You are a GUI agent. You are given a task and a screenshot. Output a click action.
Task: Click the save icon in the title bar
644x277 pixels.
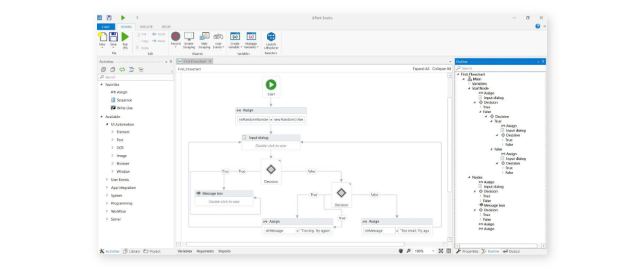click(x=109, y=18)
